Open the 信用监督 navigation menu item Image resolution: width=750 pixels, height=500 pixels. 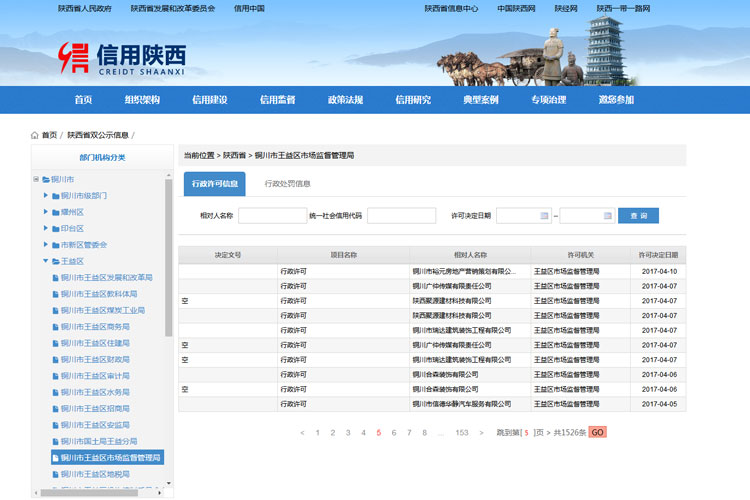[277, 100]
